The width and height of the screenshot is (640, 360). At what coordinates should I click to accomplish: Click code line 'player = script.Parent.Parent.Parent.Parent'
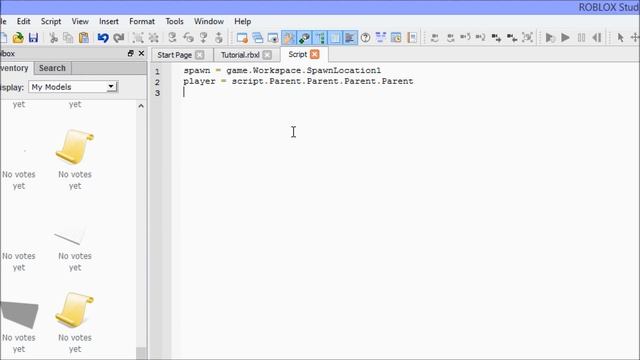298,81
